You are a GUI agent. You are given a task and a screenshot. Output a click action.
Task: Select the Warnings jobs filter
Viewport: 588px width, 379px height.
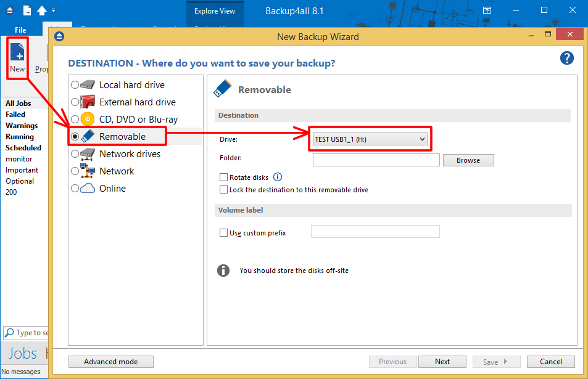pyautogui.click(x=22, y=126)
